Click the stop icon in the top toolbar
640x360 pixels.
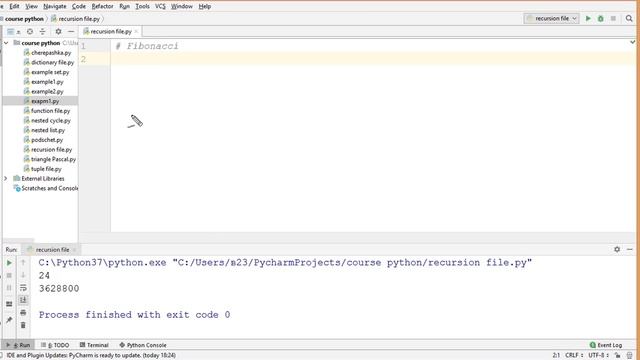(613, 18)
